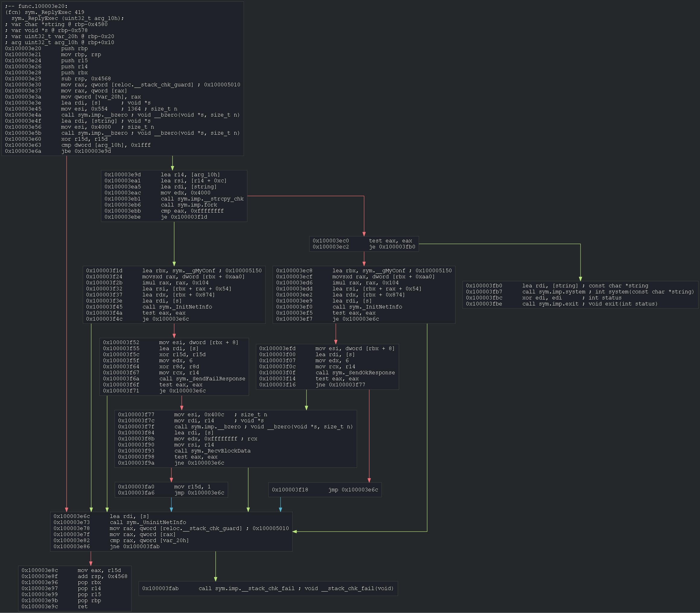Click the jmp 0x100003e6c block at 0x100003f18
700x613 pixels.
[325, 490]
